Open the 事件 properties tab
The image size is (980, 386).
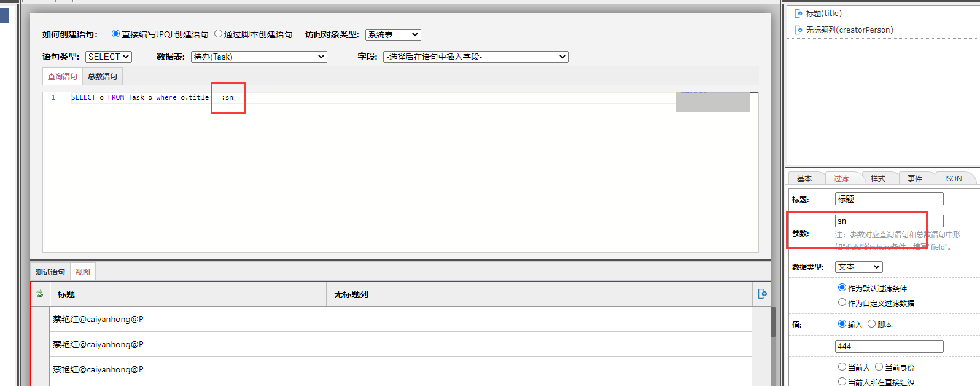pyautogui.click(x=915, y=178)
